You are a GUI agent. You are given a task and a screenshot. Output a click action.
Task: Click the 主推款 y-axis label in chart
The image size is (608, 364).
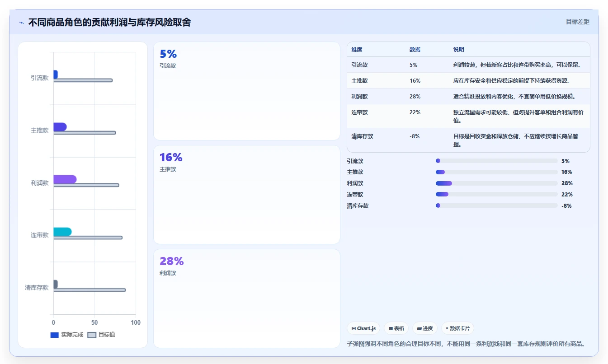point(39,131)
